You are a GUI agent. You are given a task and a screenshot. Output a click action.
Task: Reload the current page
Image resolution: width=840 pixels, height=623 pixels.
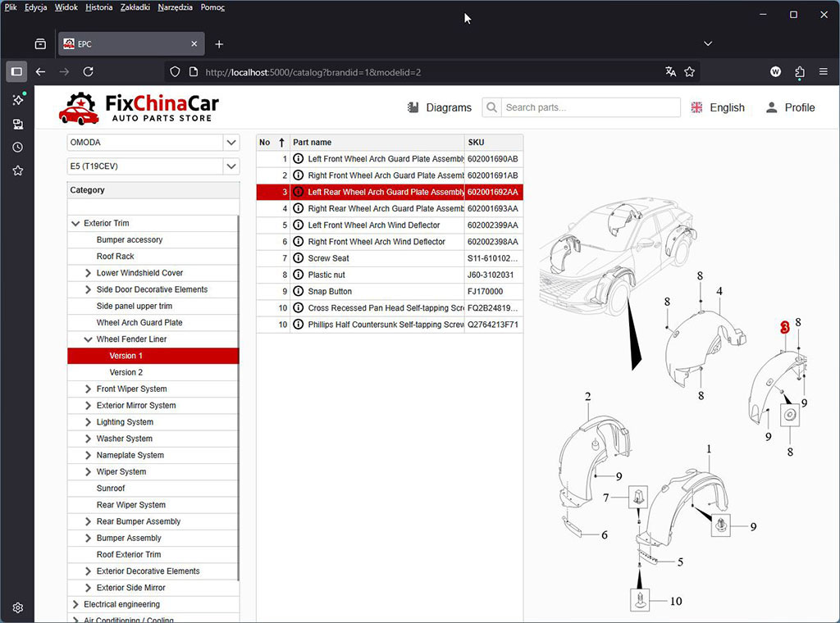[x=89, y=72]
